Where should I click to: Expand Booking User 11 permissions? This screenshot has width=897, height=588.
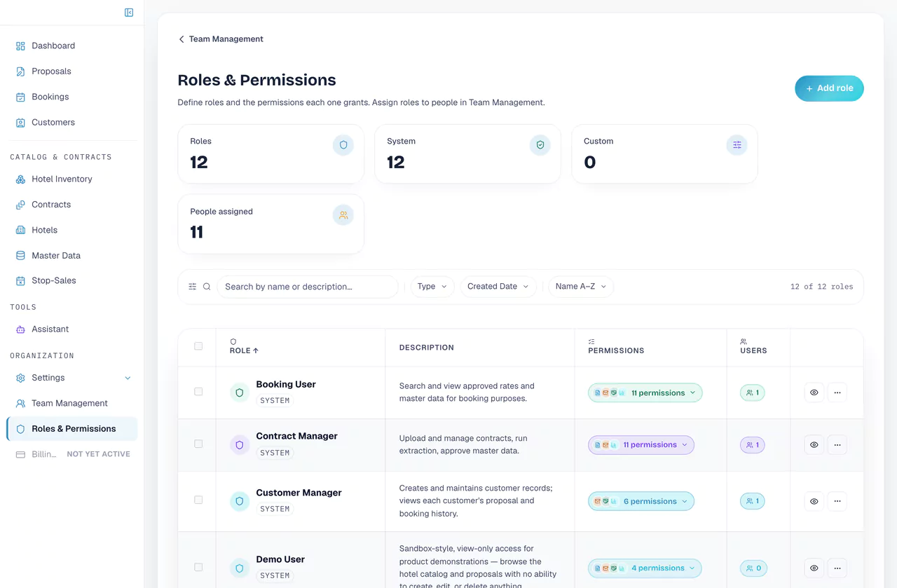click(x=645, y=392)
